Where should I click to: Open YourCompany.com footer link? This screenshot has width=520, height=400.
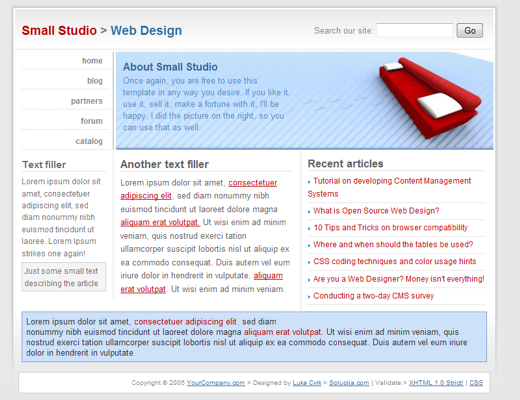tap(216, 383)
